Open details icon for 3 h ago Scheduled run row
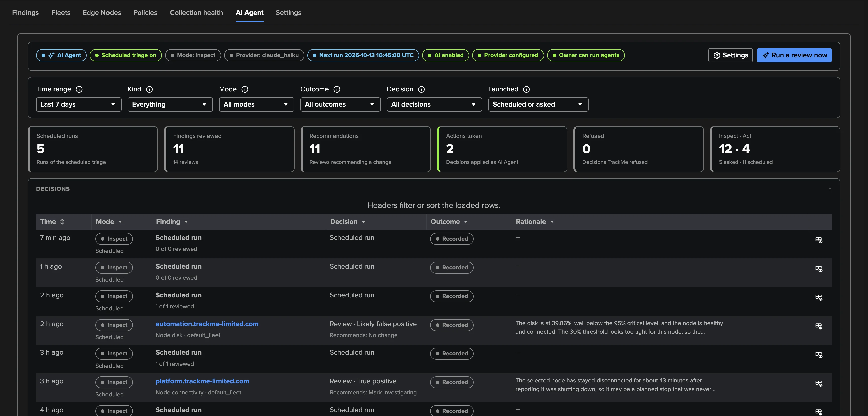The height and width of the screenshot is (416, 868). point(819,355)
